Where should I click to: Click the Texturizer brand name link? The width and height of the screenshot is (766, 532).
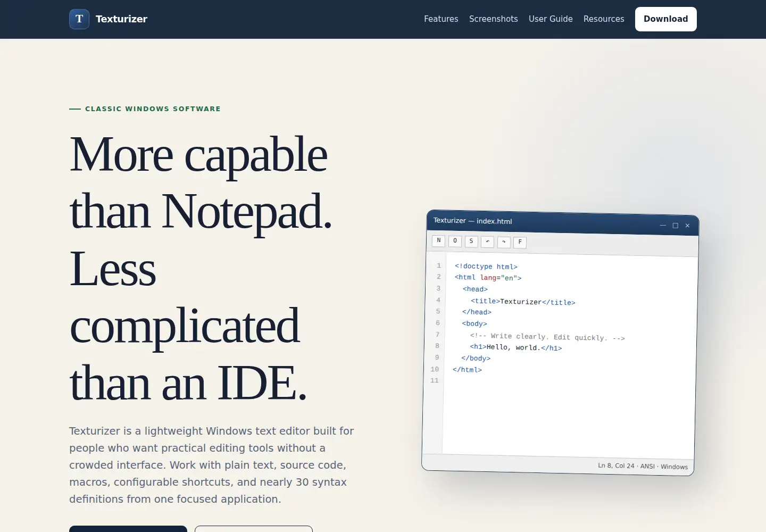121,19
